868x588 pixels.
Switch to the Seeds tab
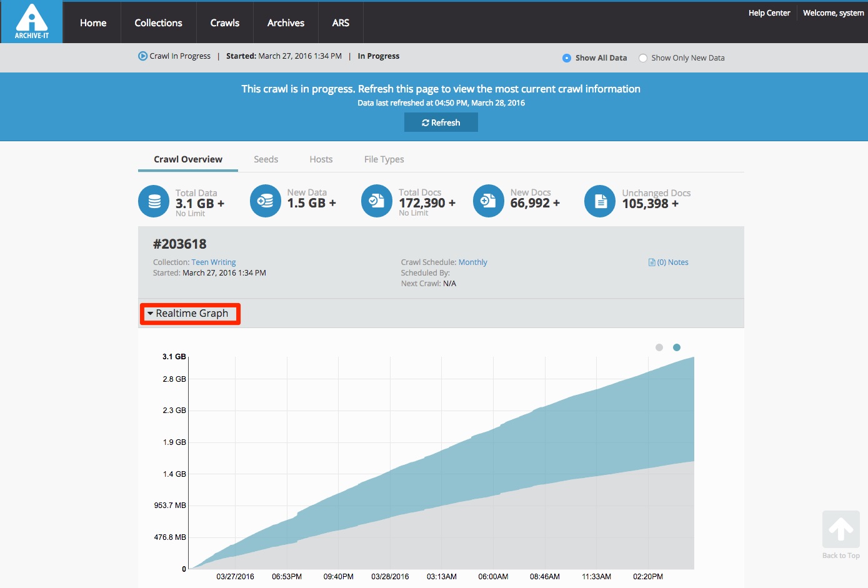tap(266, 159)
